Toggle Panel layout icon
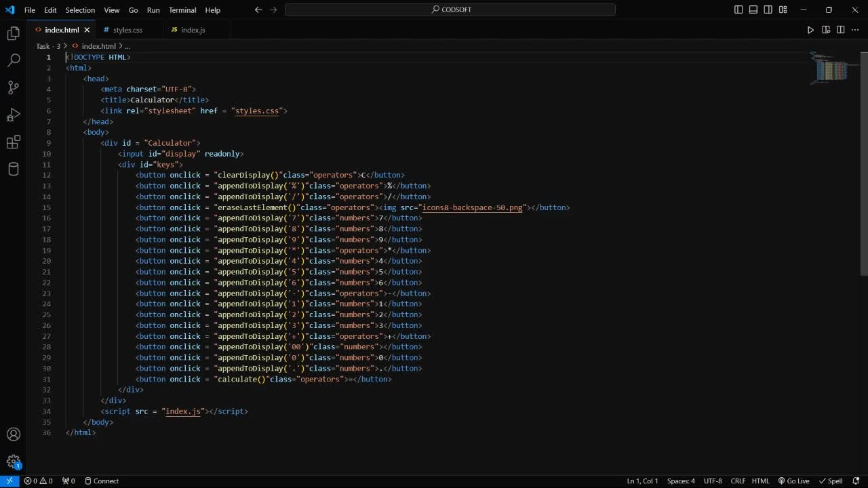 coord(753,10)
